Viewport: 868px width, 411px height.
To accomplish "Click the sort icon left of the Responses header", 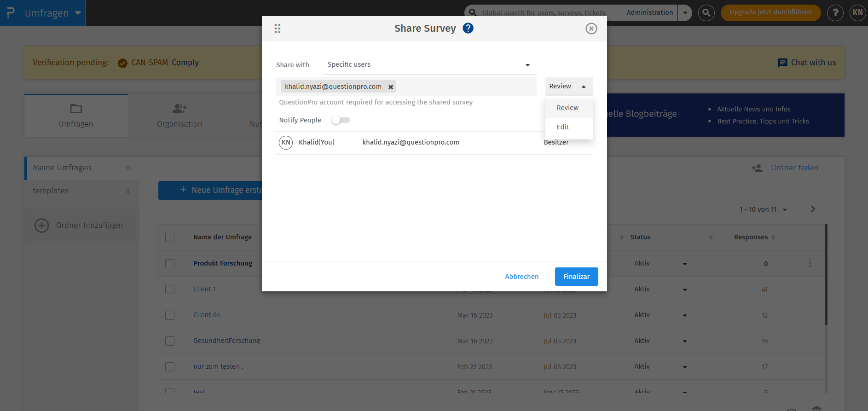I will tap(711, 237).
